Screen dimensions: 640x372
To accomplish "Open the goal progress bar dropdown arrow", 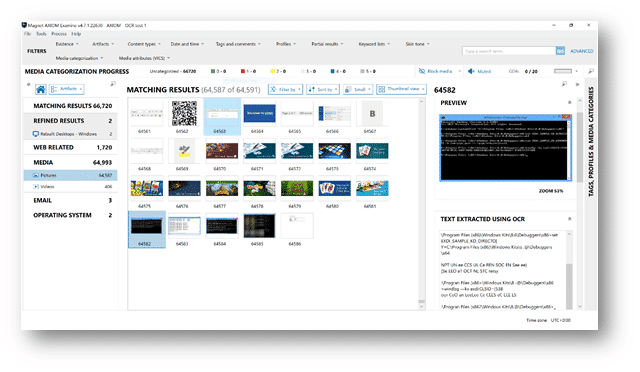I will click(x=576, y=71).
